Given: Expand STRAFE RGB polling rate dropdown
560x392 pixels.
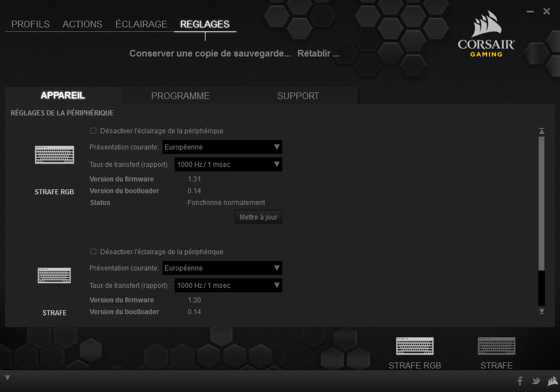Looking at the screenshot, I should click(228, 165).
